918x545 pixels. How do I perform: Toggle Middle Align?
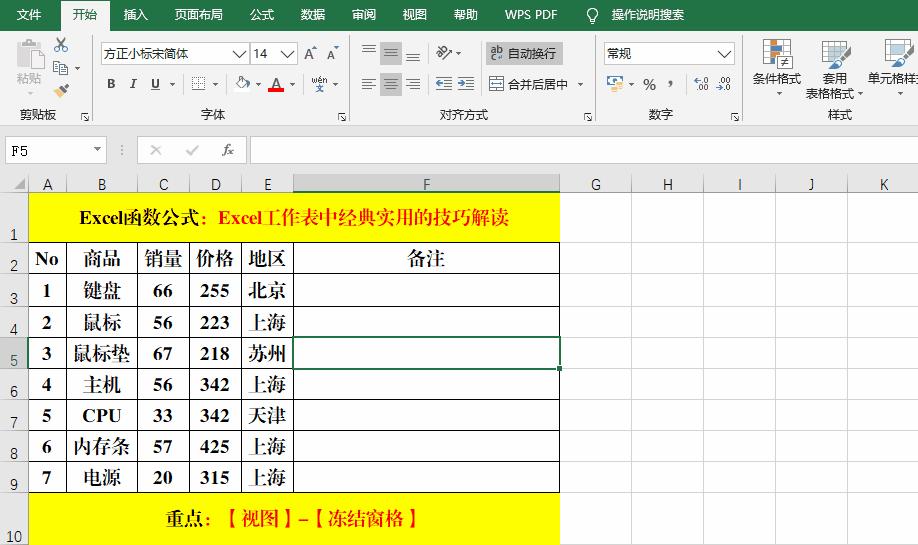391,53
